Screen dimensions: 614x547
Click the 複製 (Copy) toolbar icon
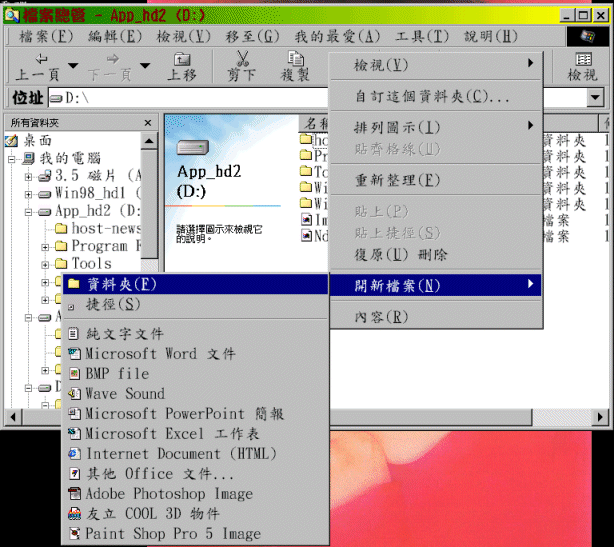click(295, 66)
